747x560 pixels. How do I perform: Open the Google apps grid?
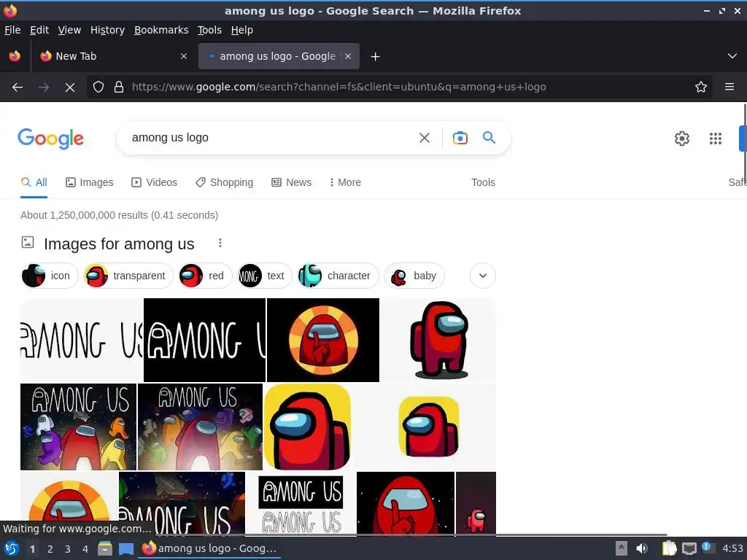(x=716, y=139)
